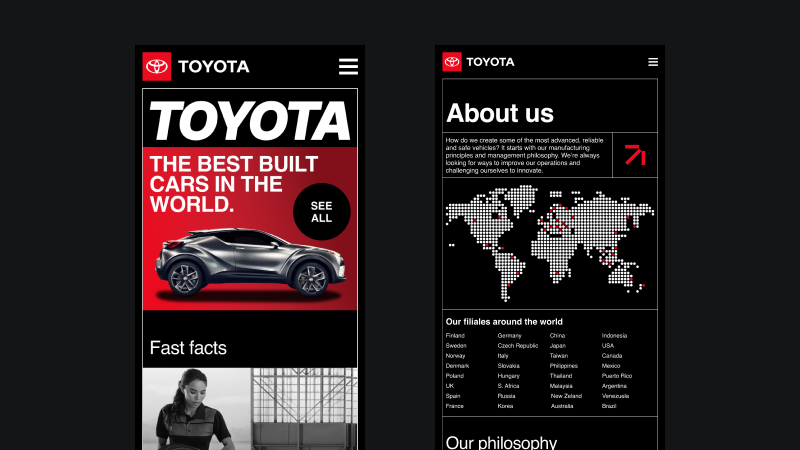The width and height of the screenshot is (800, 450).
Task: Select Norway in the country list
Action: (x=456, y=356)
